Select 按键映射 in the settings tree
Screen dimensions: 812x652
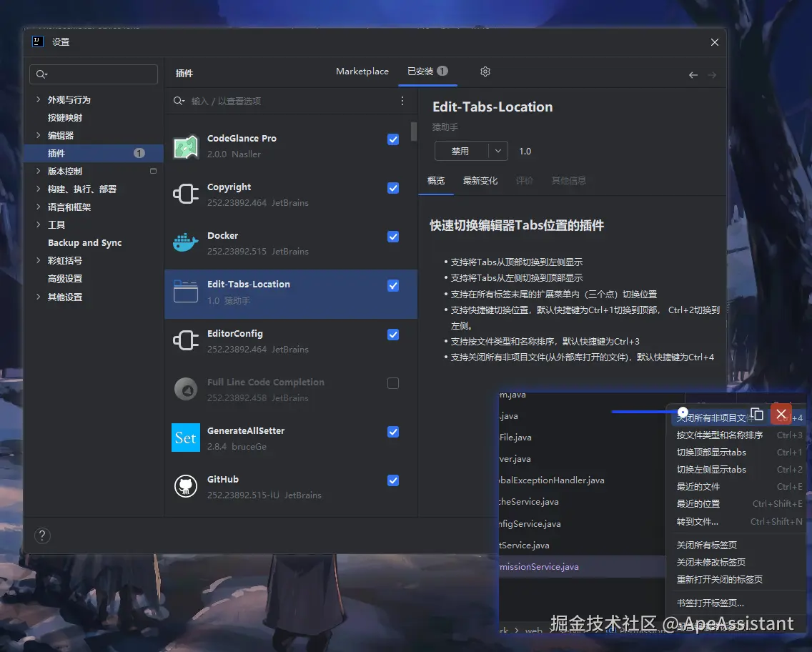point(65,117)
